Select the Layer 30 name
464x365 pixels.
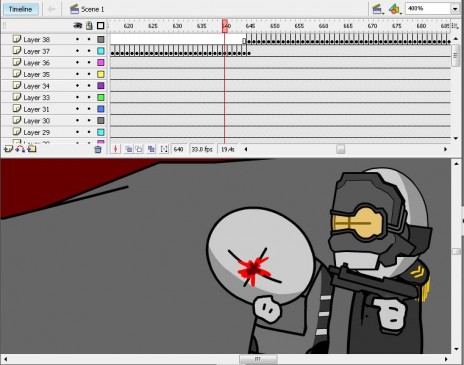36,121
